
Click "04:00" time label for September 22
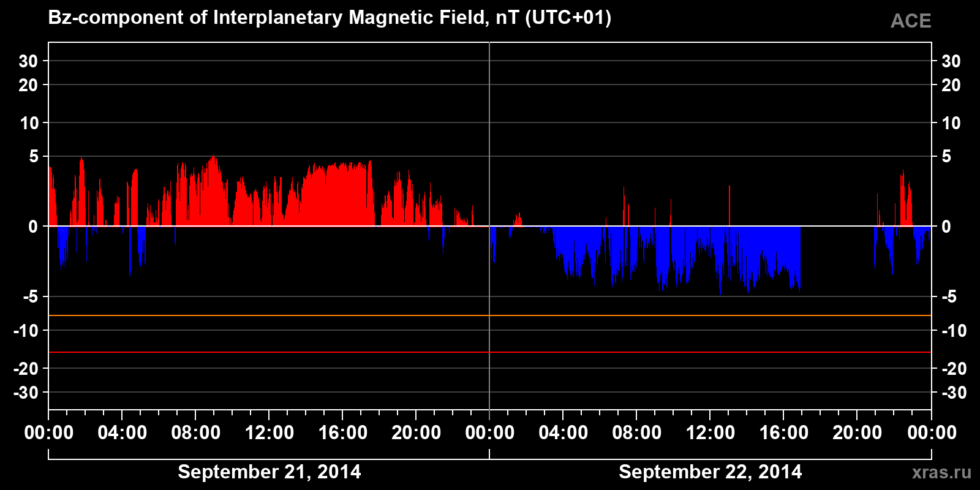pos(563,432)
